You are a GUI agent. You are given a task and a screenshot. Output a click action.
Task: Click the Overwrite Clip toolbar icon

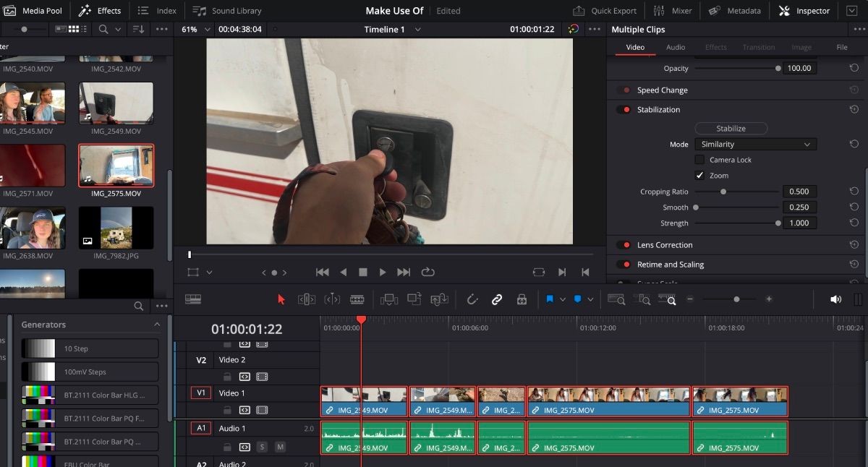pos(414,299)
